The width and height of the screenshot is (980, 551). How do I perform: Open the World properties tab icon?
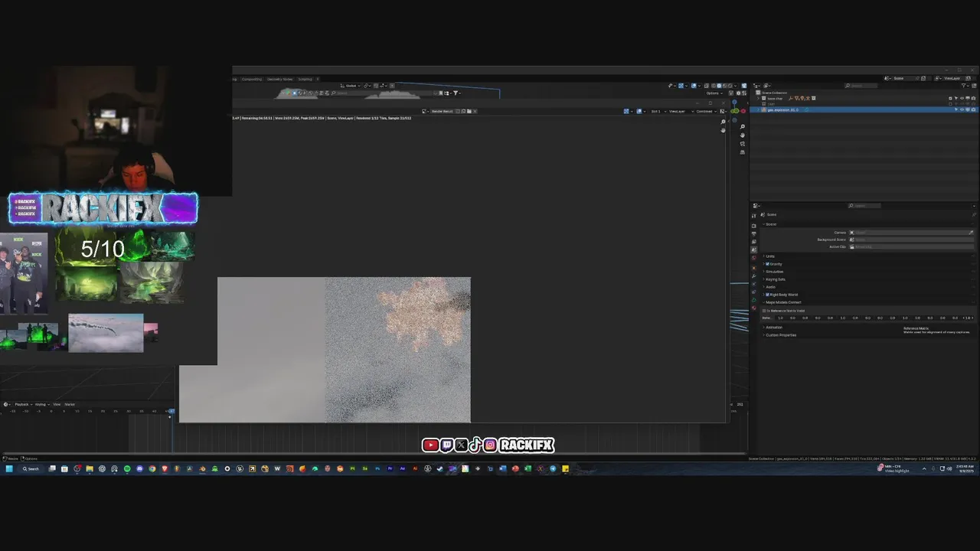754,258
